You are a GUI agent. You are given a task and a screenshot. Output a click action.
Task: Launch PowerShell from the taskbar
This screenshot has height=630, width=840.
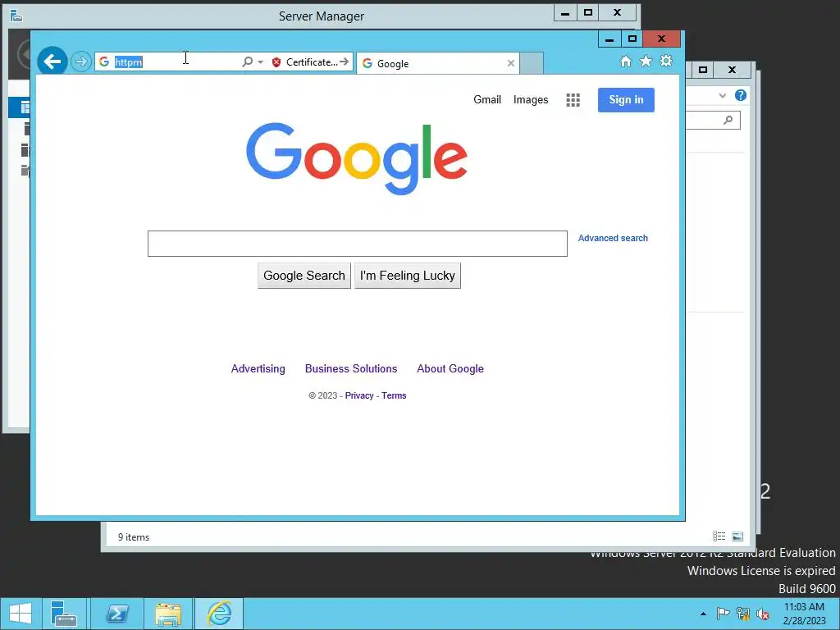point(116,614)
